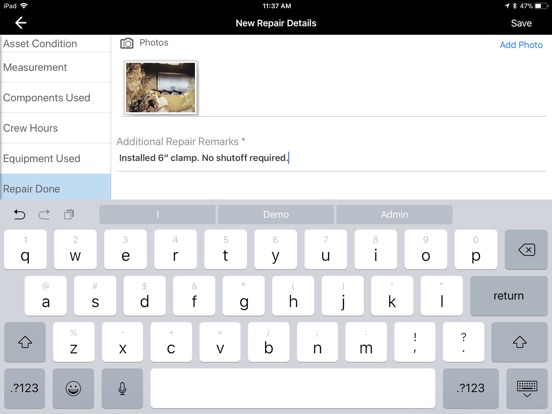Tap the keyboard redo arrow
Image resolution: width=552 pixels, height=414 pixels.
coord(44,214)
